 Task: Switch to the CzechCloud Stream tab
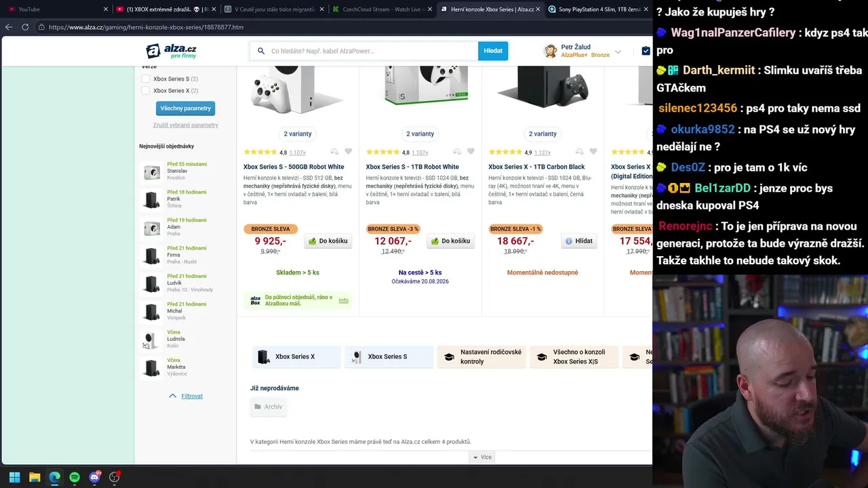[x=382, y=9]
